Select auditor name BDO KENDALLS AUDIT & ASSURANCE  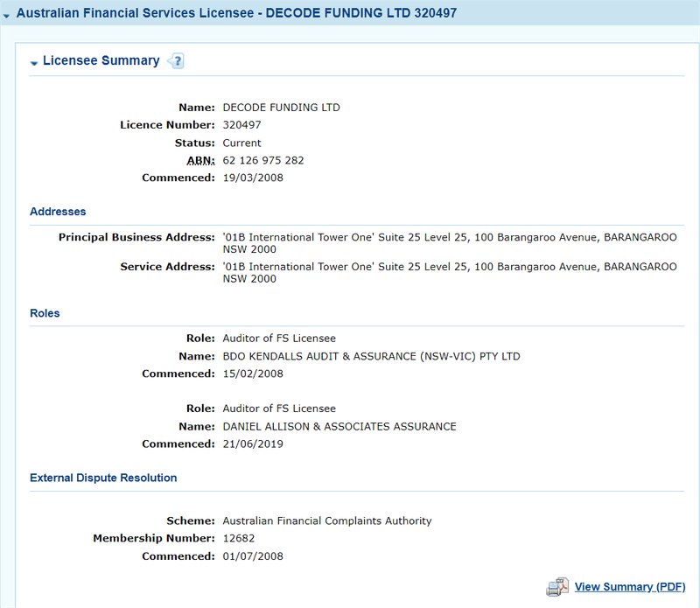[371, 356]
